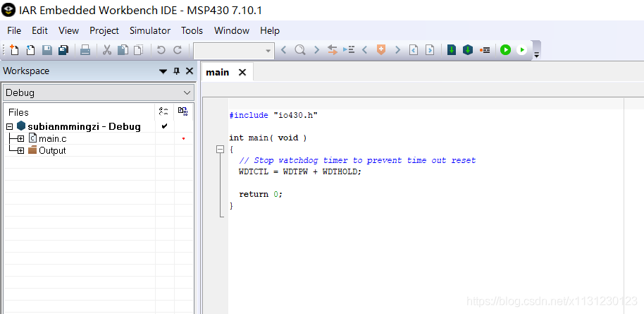The image size is (644, 314).
Task: Close the main editor tab
Action: click(242, 72)
